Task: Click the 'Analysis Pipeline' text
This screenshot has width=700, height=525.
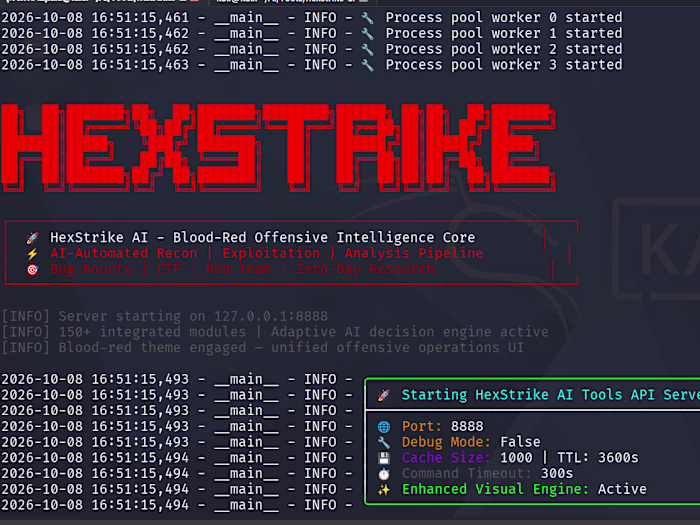Action: [414, 254]
